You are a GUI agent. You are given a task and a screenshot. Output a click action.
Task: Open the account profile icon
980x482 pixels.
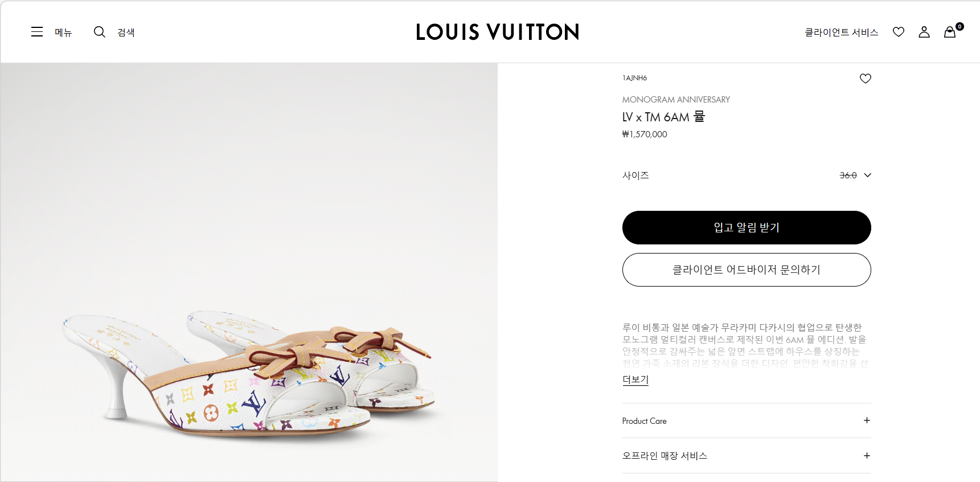[924, 32]
